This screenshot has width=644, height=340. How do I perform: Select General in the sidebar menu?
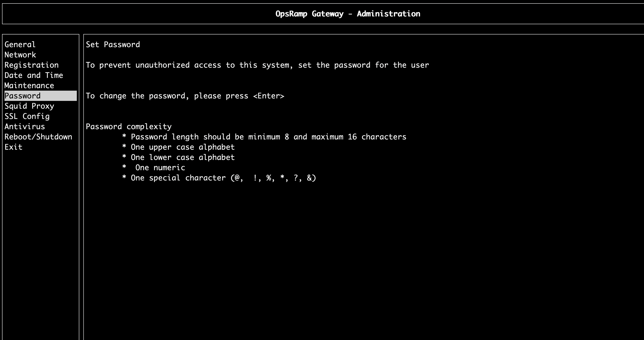(20, 45)
